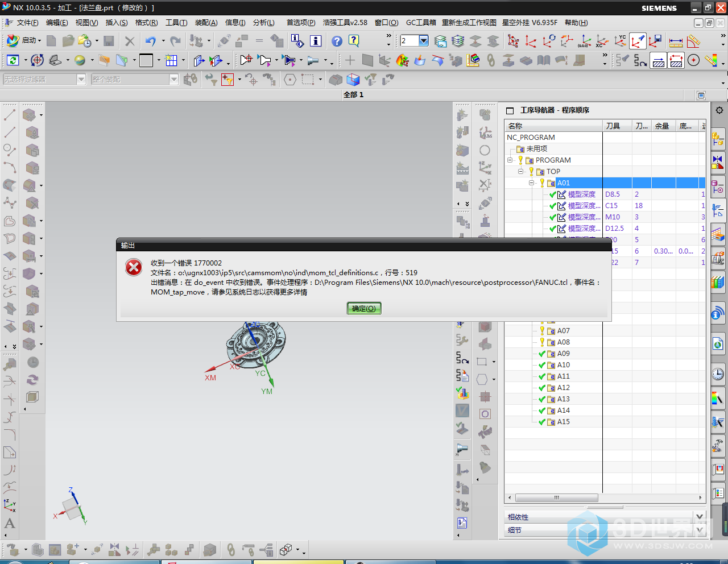Click the 确定(O) button in error dialog
The image size is (728, 564).
click(364, 309)
